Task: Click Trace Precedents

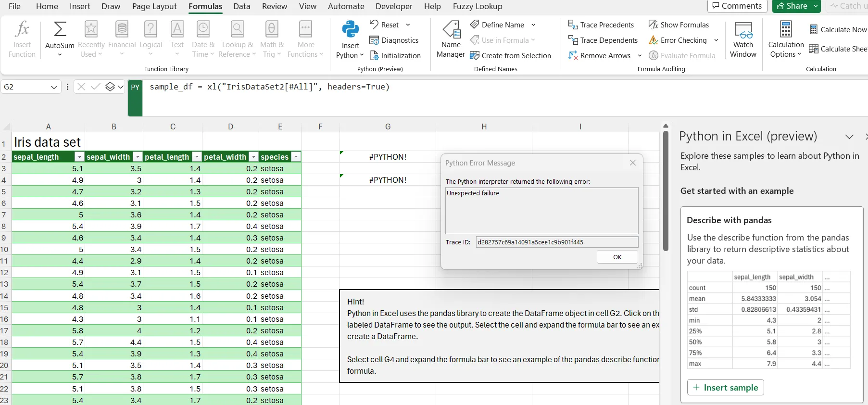Action: click(x=601, y=25)
